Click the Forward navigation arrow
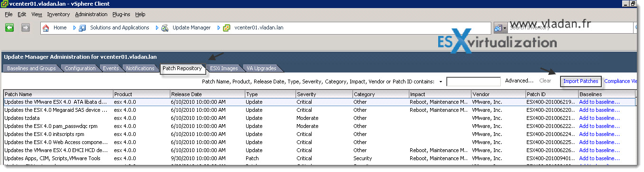The width and height of the screenshot is (644, 172). 26,27
